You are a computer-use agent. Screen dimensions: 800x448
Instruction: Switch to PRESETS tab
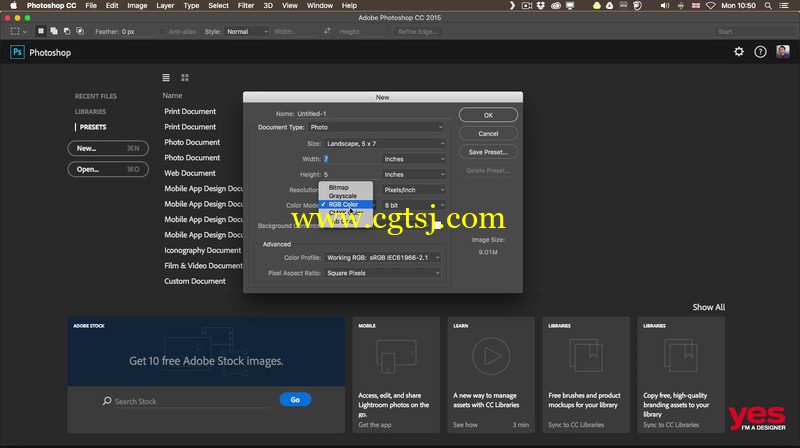[93, 127]
